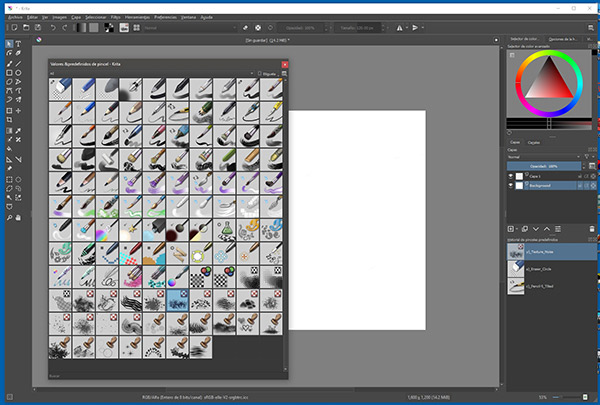Open horizontal mirror options arrow

[x=406, y=28]
